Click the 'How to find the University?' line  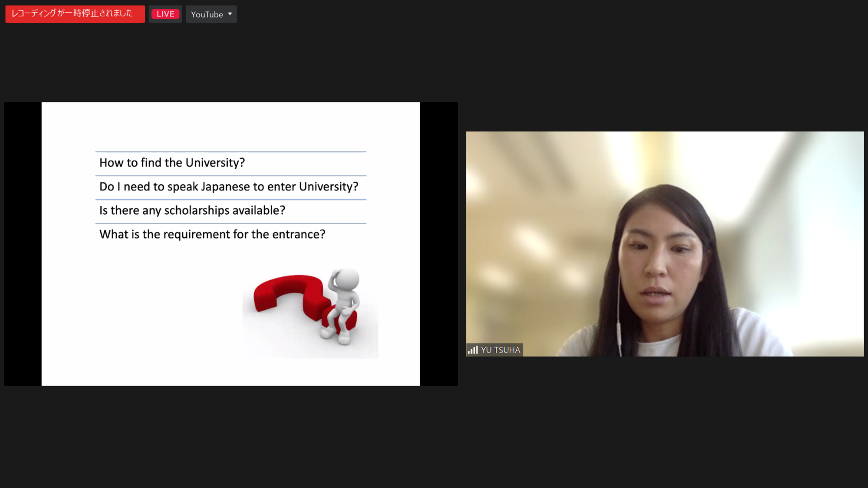click(x=172, y=163)
